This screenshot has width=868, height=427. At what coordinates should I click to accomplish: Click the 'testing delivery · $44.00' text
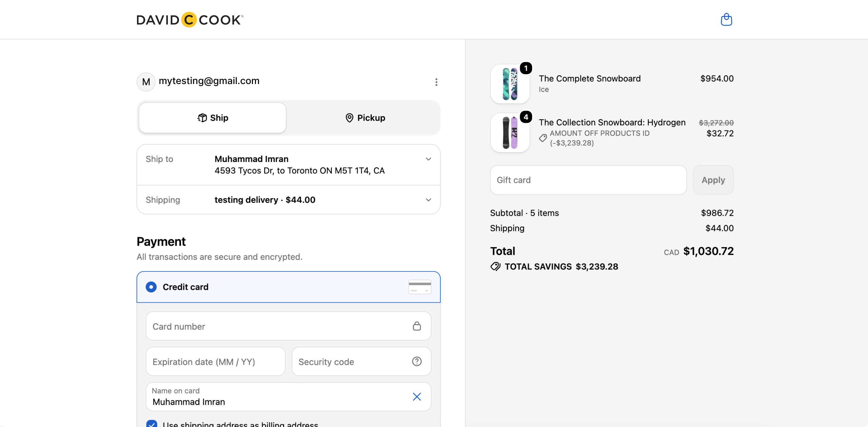[x=265, y=200]
